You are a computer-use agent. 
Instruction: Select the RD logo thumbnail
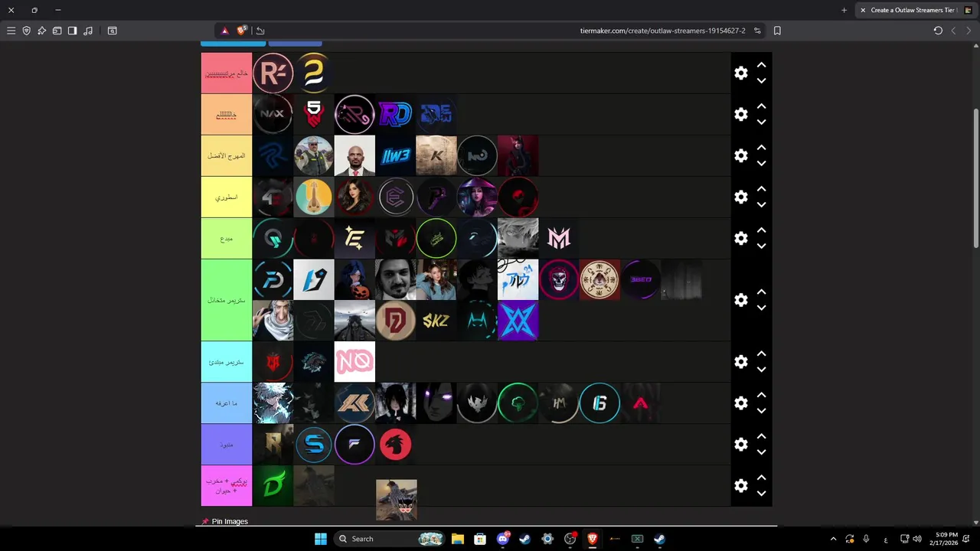click(396, 114)
